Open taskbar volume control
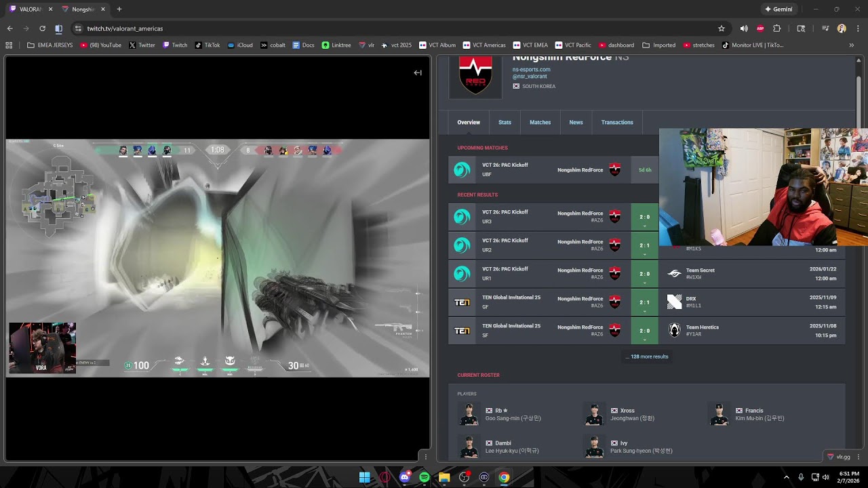868x488 pixels. [826, 477]
